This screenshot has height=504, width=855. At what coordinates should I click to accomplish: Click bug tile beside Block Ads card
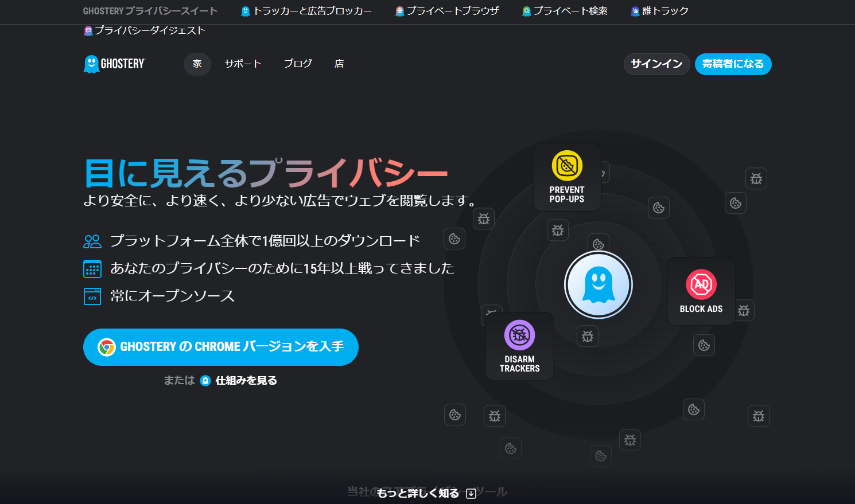pyautogui.click(x=744, y=310)
